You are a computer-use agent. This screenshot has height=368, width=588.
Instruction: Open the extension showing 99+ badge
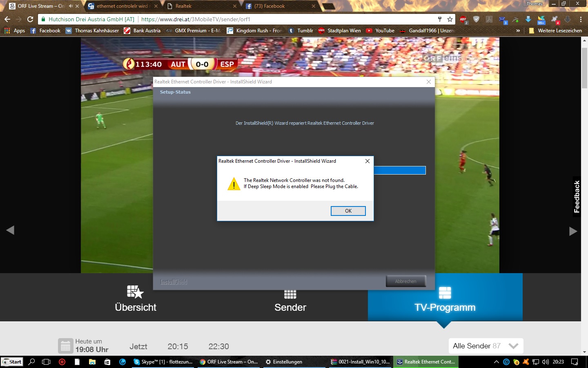541,19
